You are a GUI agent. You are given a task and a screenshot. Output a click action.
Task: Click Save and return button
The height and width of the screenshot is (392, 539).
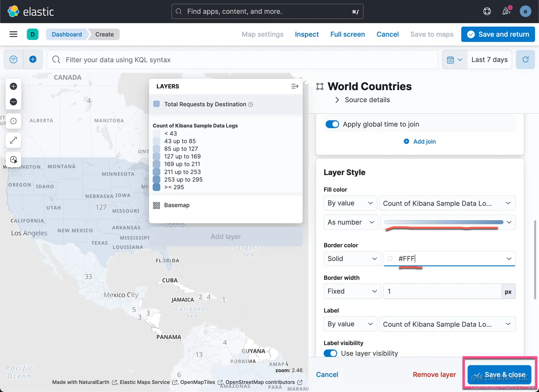pos(498,34)
